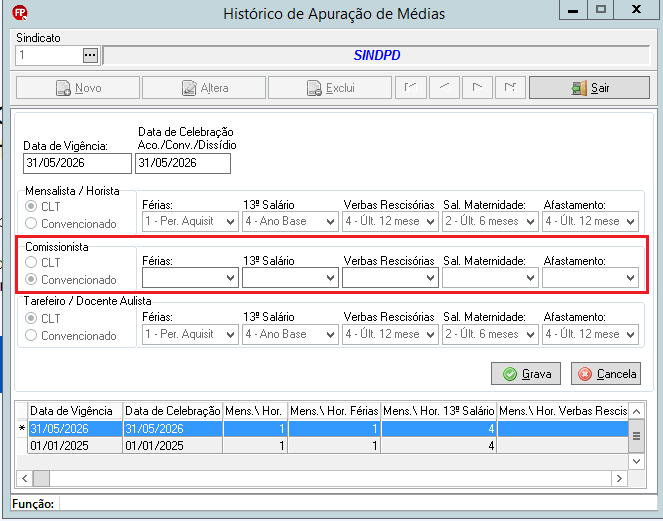This screenshot has height=521, width=663.
Task: Click the Data de Celebração date field
Action: click(183, 163)
